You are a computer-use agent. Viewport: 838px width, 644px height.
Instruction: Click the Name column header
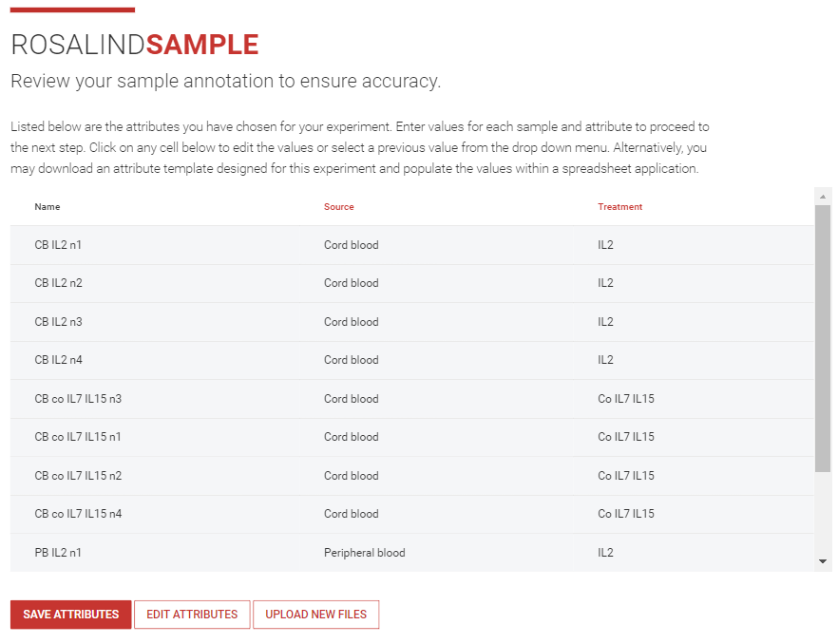point(48,207)
